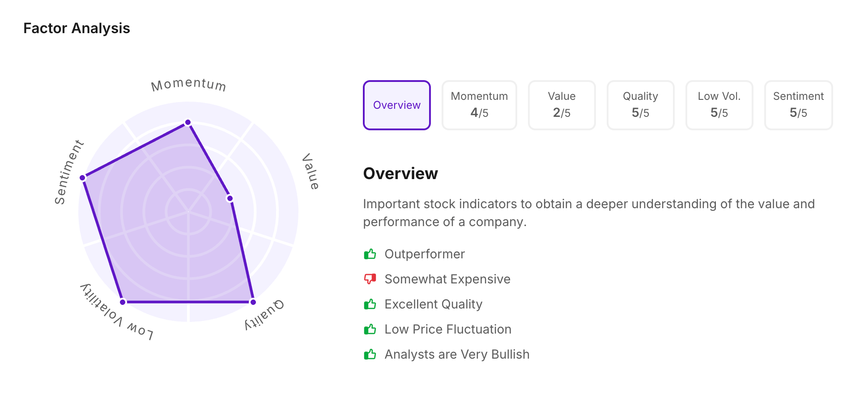Click the red thumbs-down icon
Screen dimensions: 868x394
pos(370,279)
